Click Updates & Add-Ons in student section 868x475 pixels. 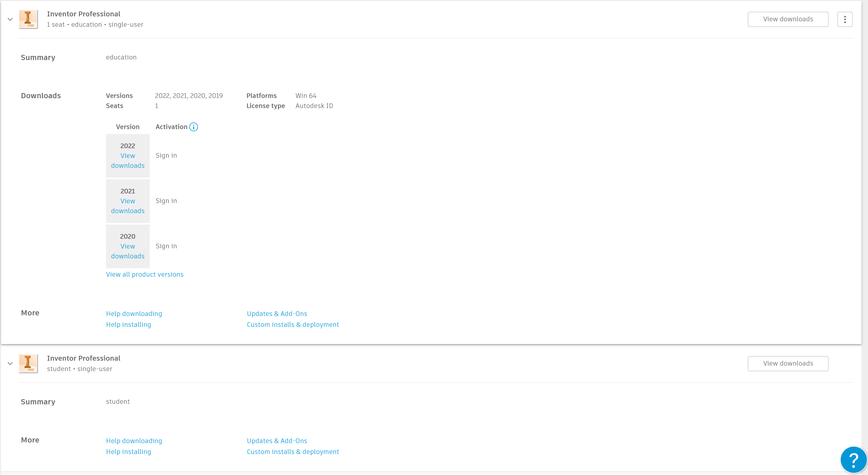click(x=277, y=441)
